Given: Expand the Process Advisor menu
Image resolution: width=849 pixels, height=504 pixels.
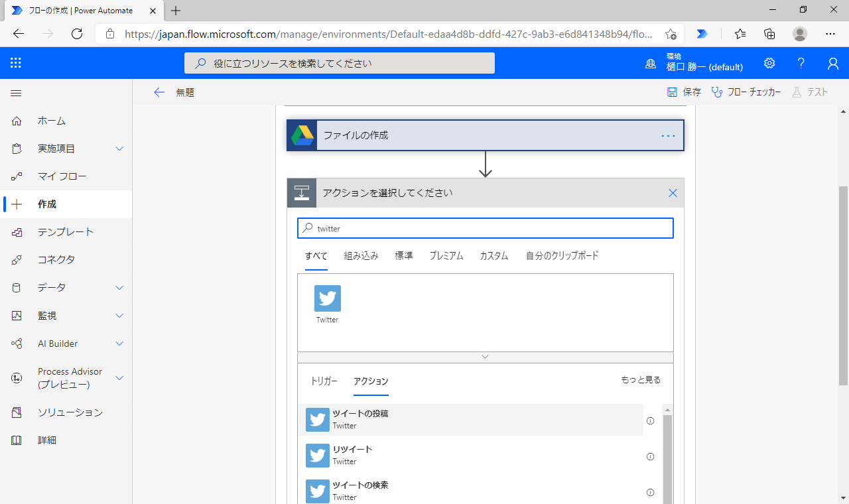Looking at the screenshot, I should 119,378.
